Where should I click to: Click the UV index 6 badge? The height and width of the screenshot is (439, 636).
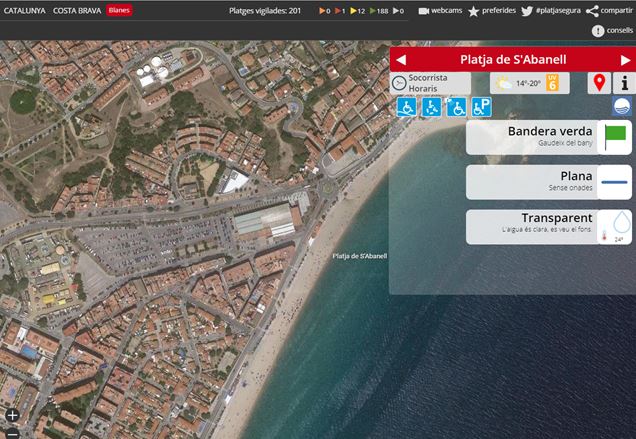click(552, 83)
